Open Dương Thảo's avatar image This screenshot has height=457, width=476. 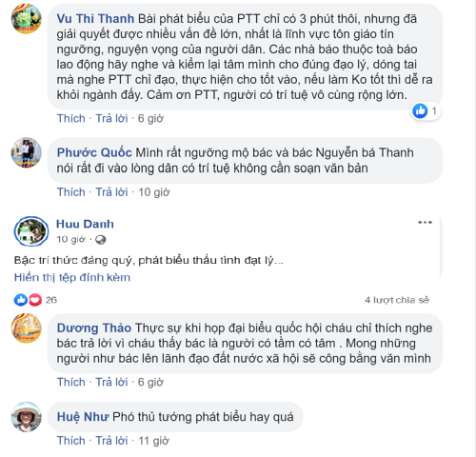[x=27, y=328]
